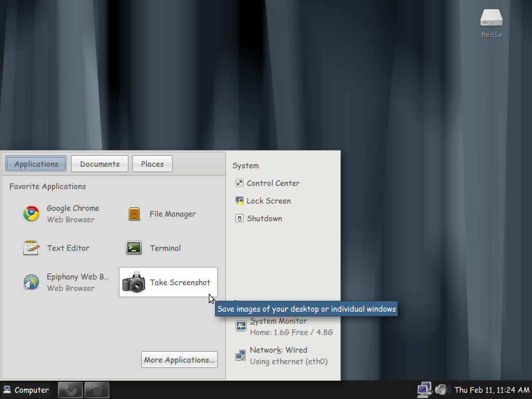Click the Control Center icon
The image size is (532, 399).
pyautogui.click(x=239, y=183)
